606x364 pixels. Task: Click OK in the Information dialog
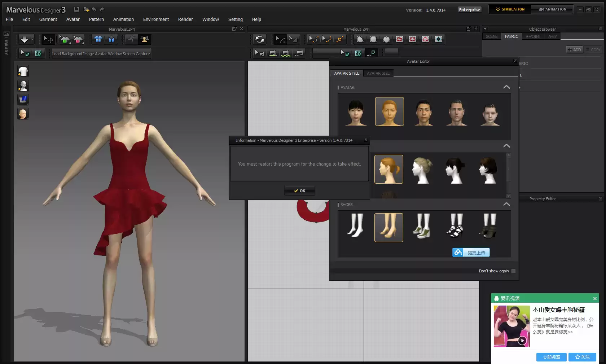(299, 191)
